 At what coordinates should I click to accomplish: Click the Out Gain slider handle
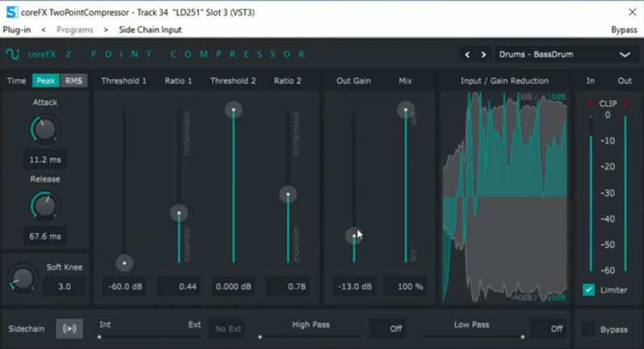pos(353,236)
